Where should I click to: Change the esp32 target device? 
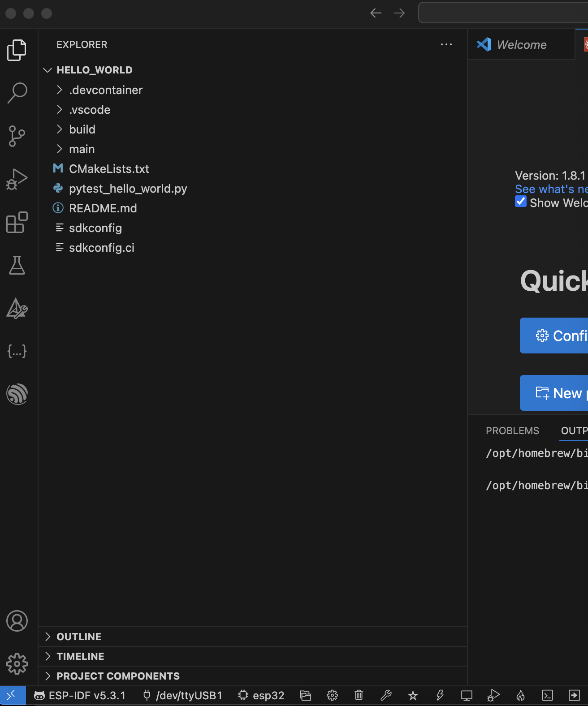point(261,695)
